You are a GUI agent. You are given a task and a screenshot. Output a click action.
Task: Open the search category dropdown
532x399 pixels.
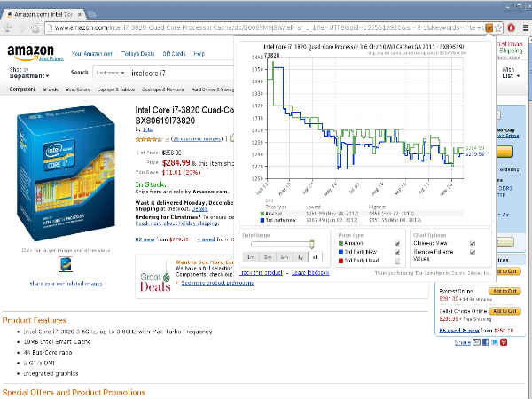click(x=110, y=73)
